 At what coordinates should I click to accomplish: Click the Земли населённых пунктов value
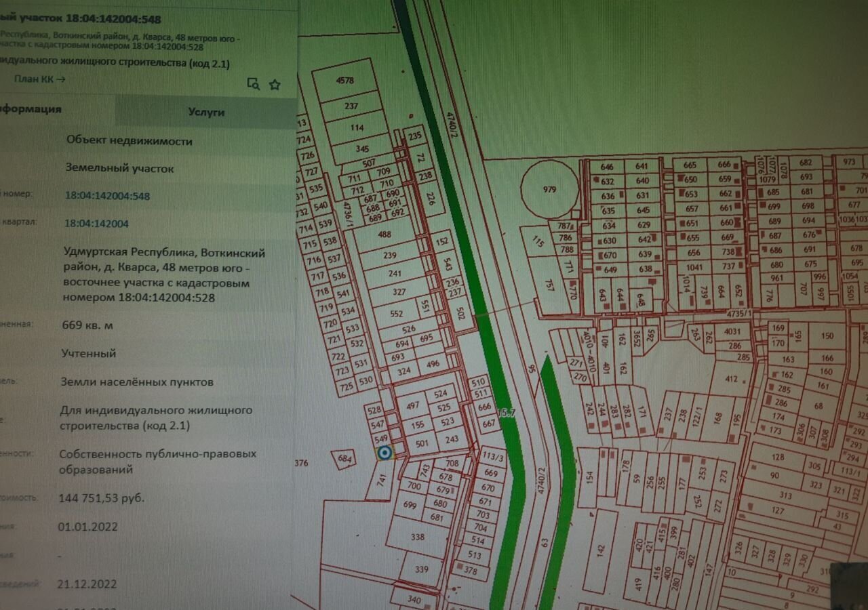[137, 382]
